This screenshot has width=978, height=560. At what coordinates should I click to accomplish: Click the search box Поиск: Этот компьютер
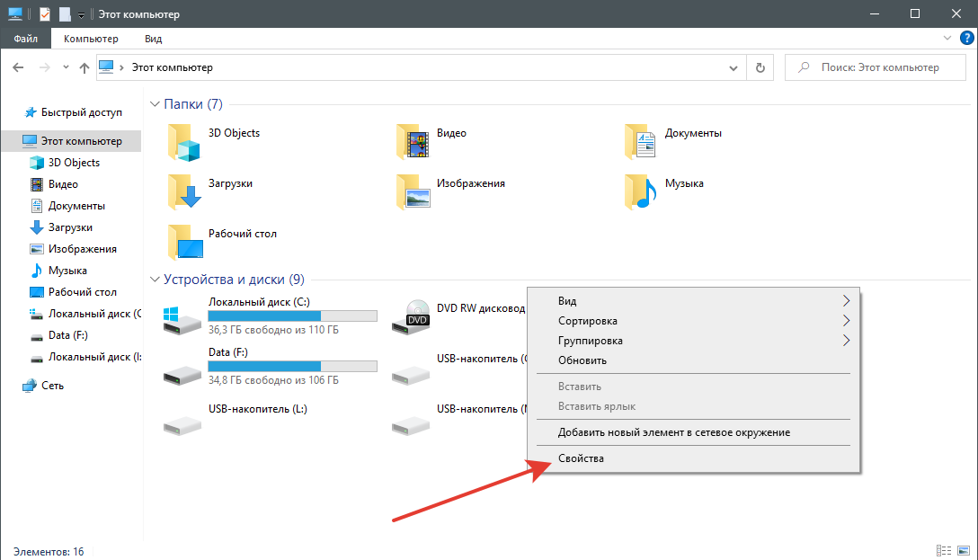coord(876,67)
